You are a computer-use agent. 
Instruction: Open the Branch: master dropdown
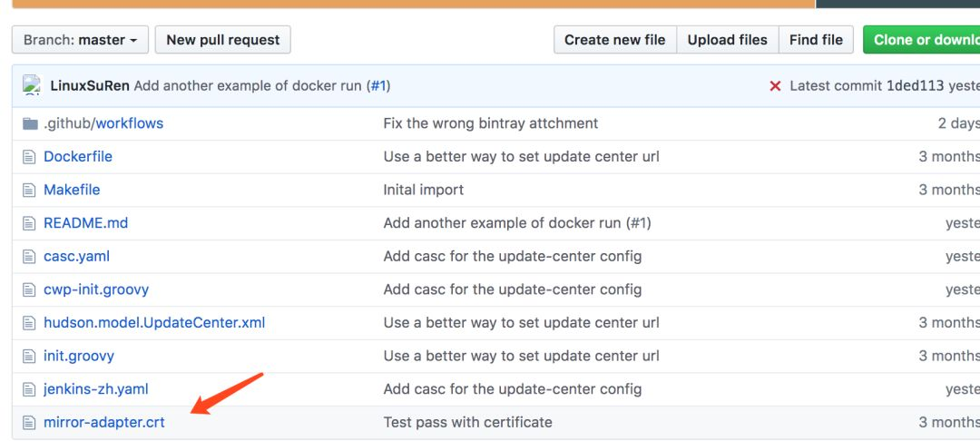click(80, 40)
